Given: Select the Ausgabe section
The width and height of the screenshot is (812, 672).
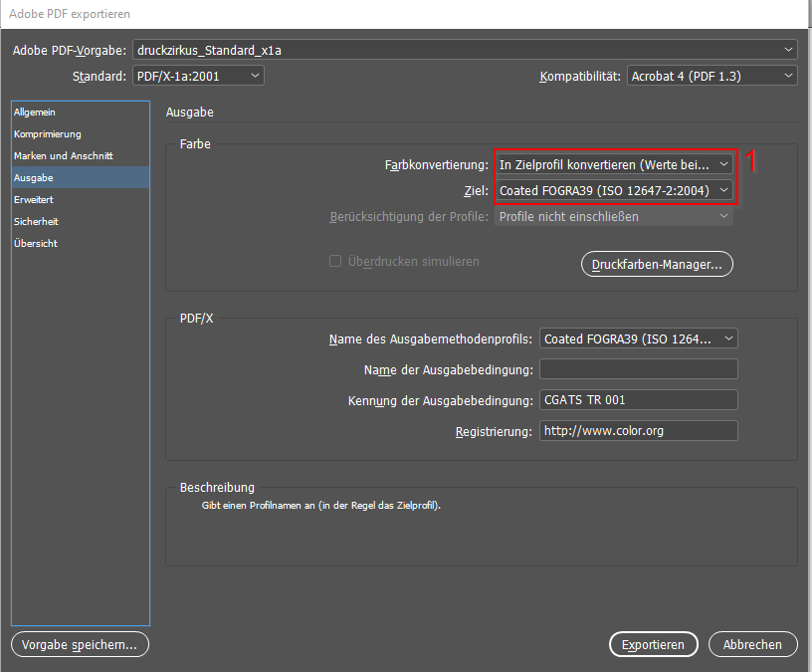Looking at the screenshot, I should (x=34, y=178).
